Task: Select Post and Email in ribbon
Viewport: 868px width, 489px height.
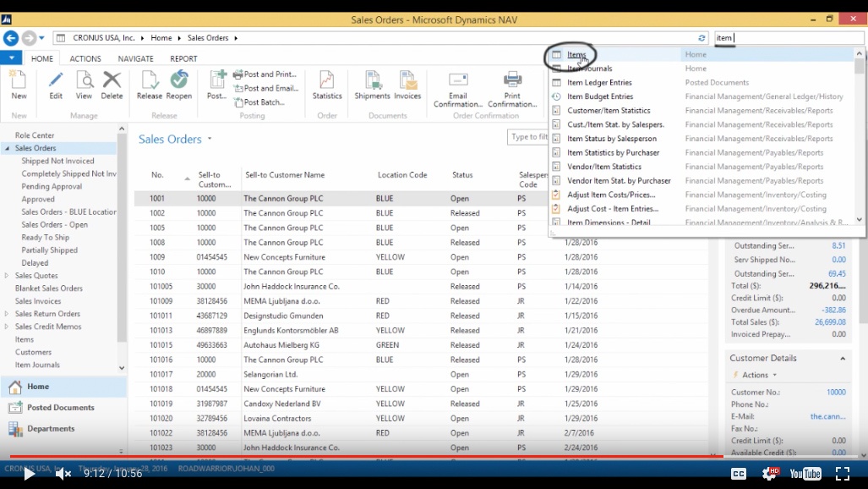Action: pos(266,88)
